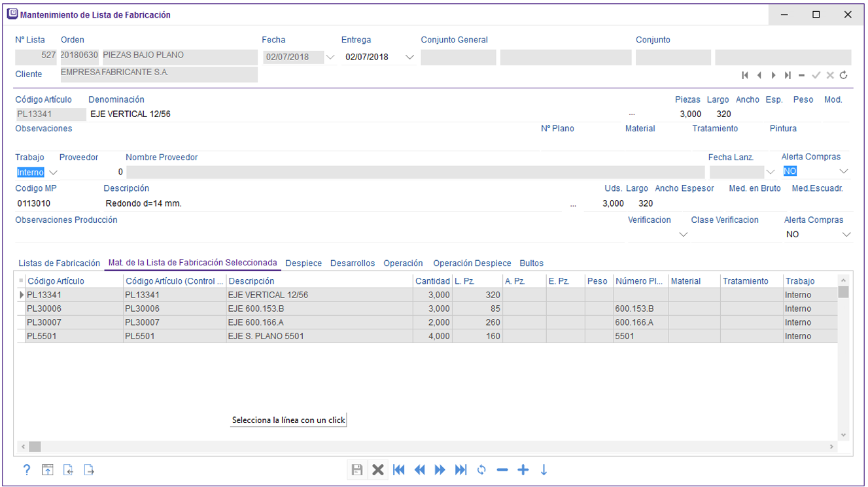Go to first record with bottom blue arrow

click(x=398, y=469)
